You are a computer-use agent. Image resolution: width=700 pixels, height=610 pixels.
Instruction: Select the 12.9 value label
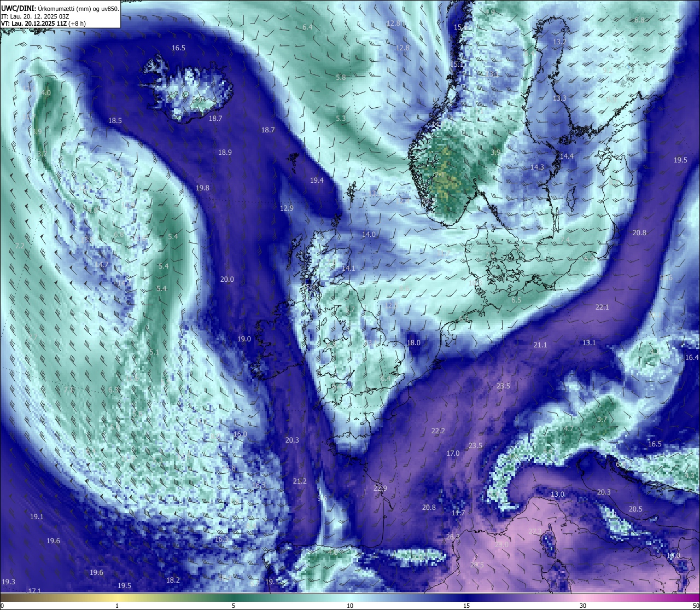click(287, 208)
